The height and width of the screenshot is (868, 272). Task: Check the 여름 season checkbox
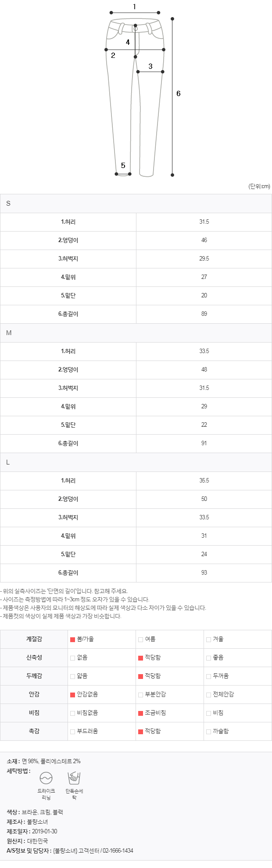pyautogui.click(x=141, y=639)
